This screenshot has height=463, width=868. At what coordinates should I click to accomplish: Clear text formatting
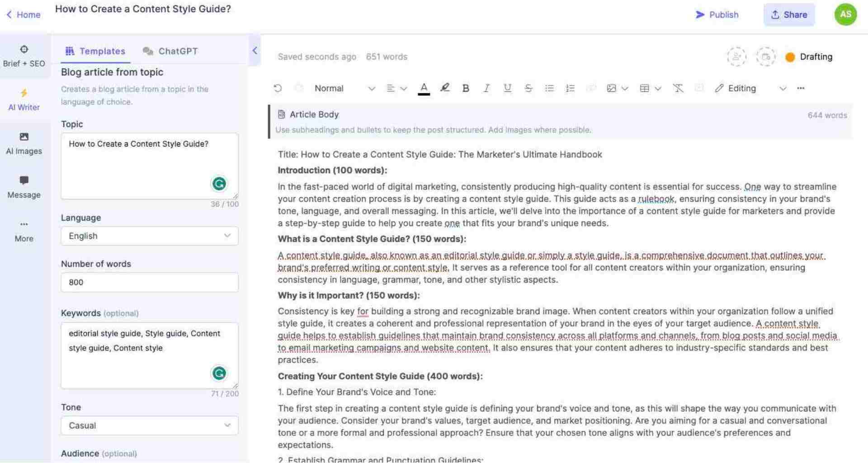point(678,88)
